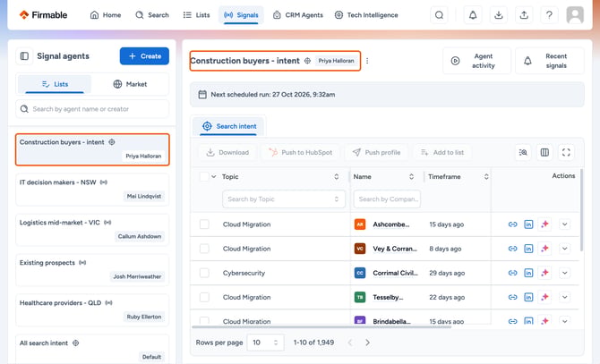This screenshot has height=364, width=600.
Task: Click AI sparkle icon in Ashcombe row
Action: [x=544, y=224]
